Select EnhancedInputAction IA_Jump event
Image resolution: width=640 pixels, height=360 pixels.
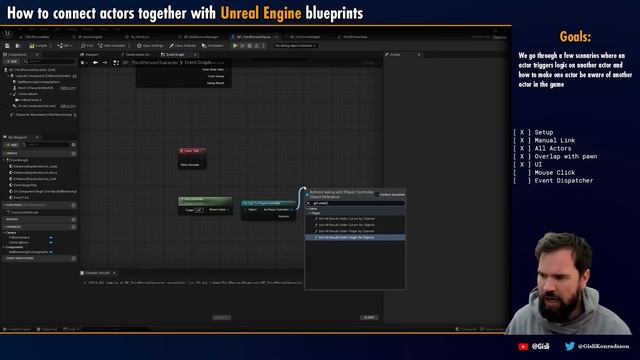pos(33,166)
